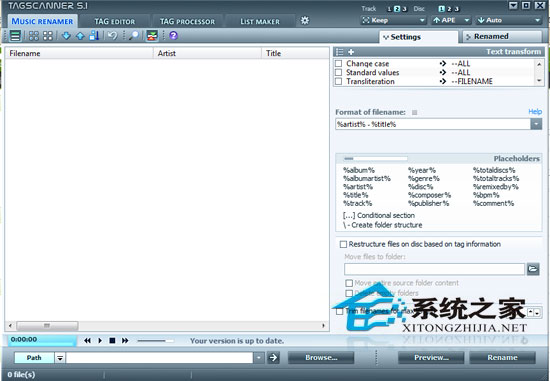The width and height of the screenshot is (550, 381).
Task: Click the undo arrow icon
Action: point(113,35)
